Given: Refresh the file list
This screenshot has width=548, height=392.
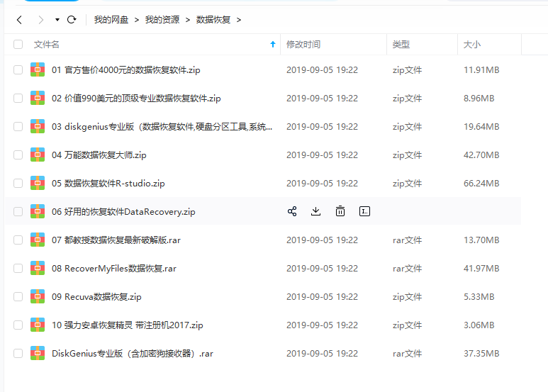Looking at the screenshot, I should click(72, 20).
